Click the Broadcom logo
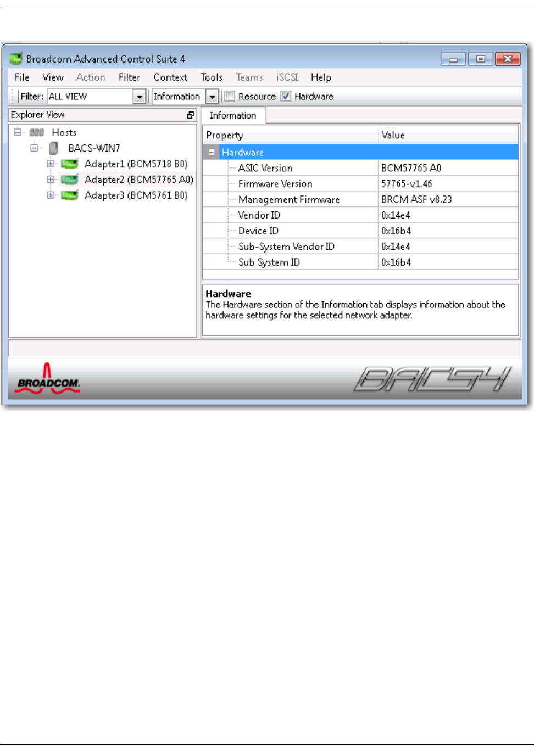Screen dimensions: 534x756 point(48,379)
